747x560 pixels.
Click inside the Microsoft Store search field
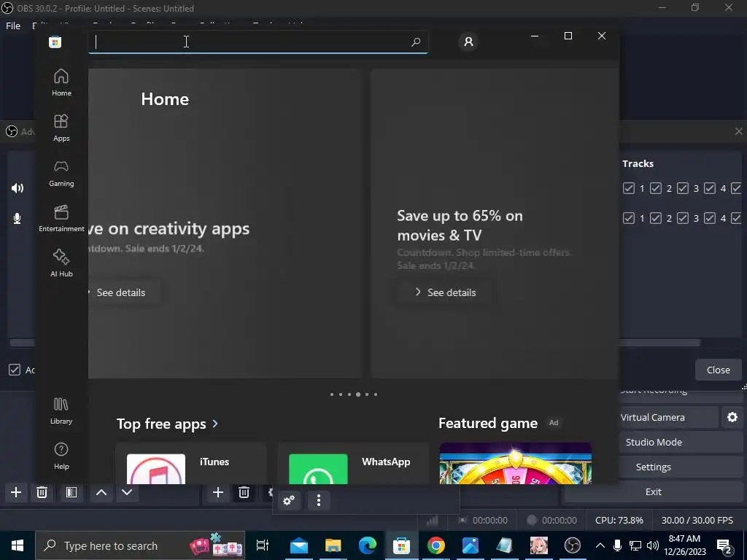click(x=258, y=42)
